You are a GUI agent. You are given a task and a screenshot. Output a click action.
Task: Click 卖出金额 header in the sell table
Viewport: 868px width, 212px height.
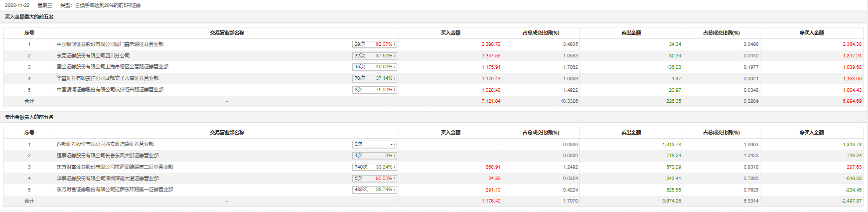pyautogui.click(x=631, y=133)
